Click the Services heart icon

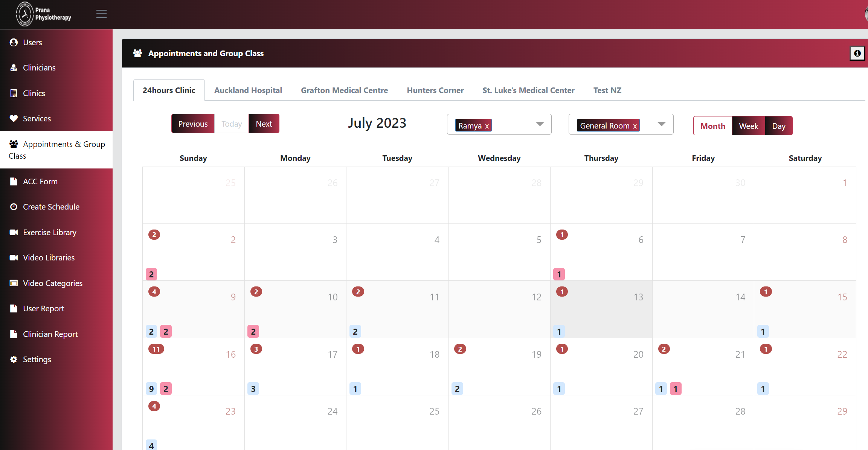[14, 118]
